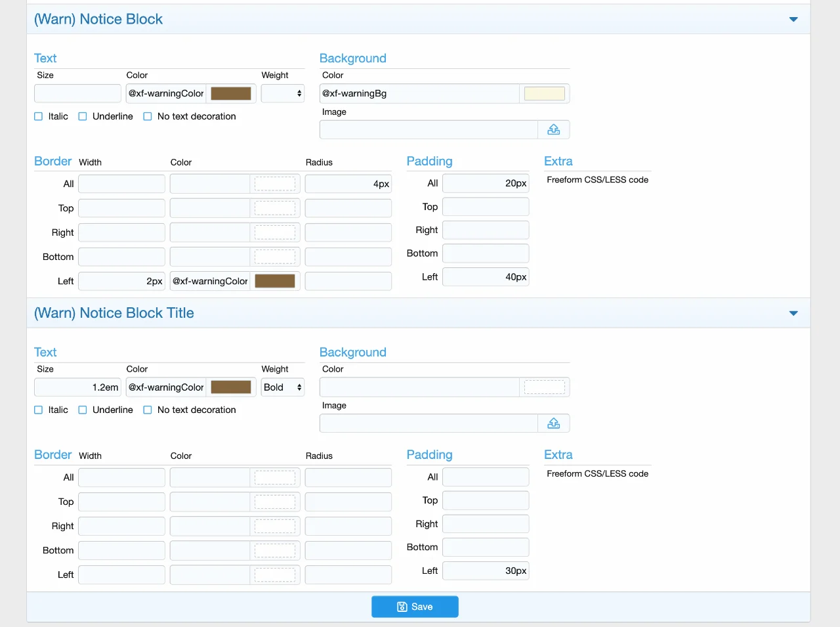Click upload icon for Notice Block background image

[553, 129]
